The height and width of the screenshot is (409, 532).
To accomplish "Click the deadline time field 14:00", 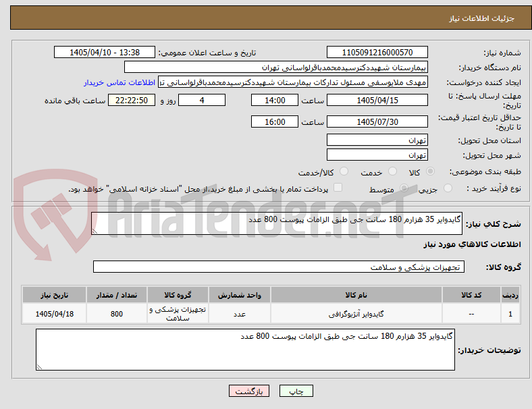I will click(275, 100).
